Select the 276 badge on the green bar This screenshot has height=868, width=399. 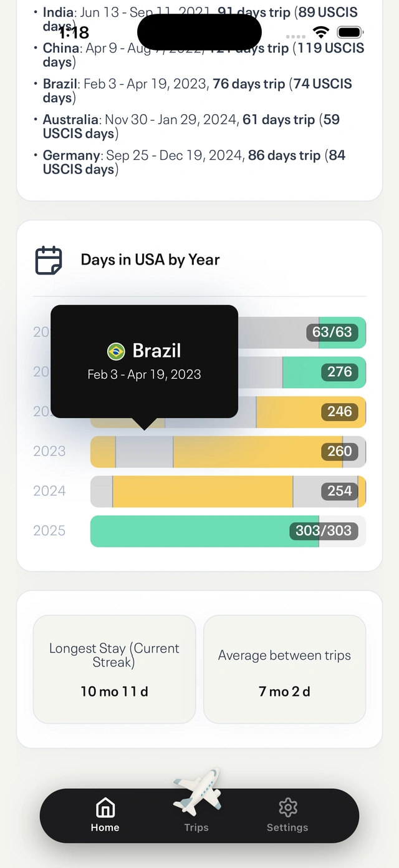point(339,372)
